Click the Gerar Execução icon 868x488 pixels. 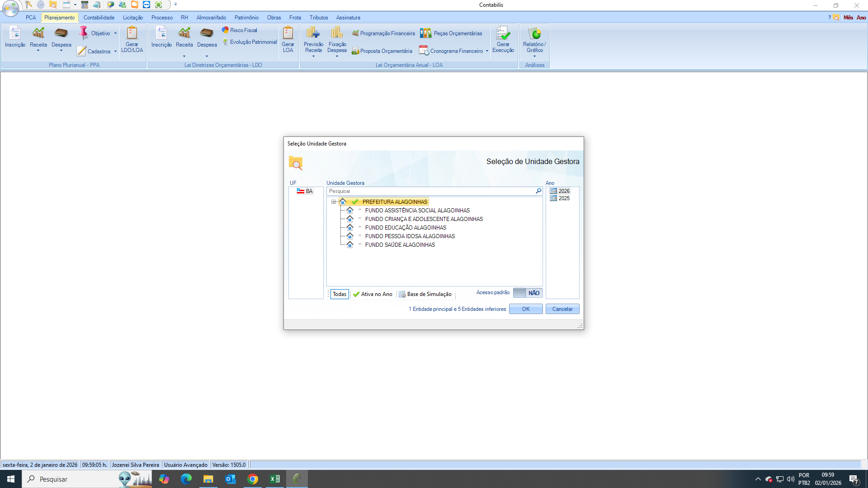point(503,34)
